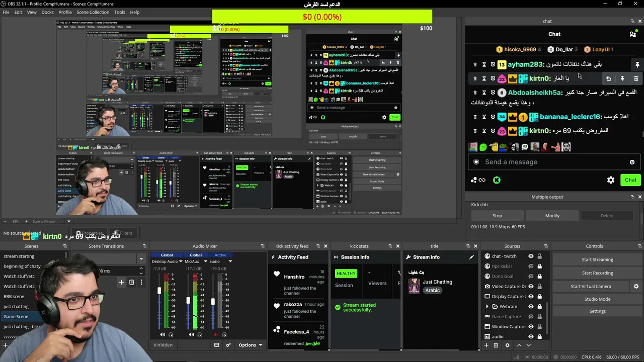Viewport: 644px width, 362px height.
Task: Click Modify in Multiple output panel
Action: point(552,216)
